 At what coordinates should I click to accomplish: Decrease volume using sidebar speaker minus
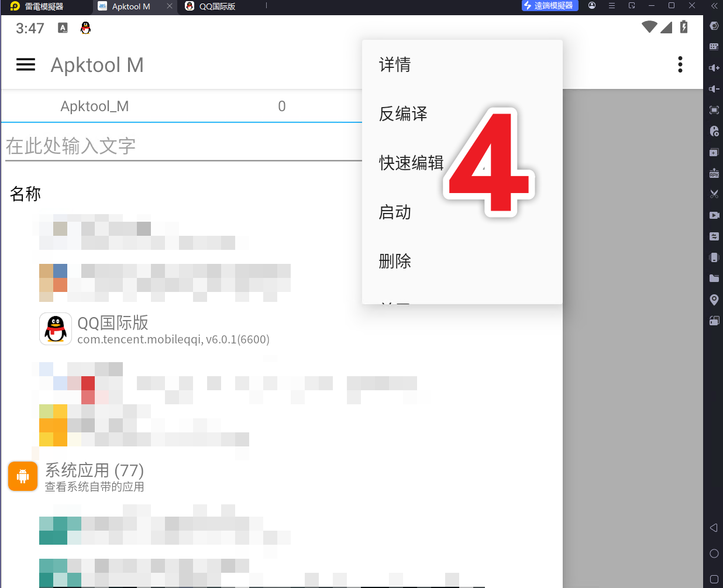click(x=714, y=89)
